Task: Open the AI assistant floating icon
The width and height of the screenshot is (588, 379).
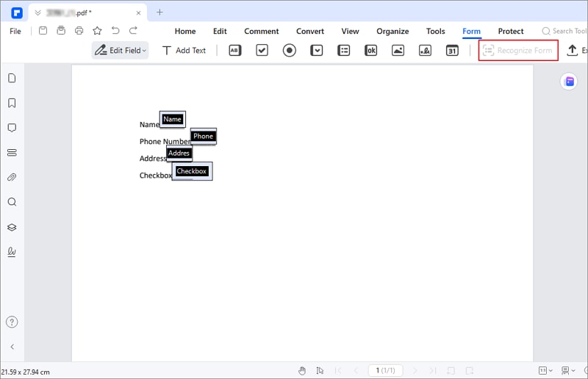Action: pos(569,82)
